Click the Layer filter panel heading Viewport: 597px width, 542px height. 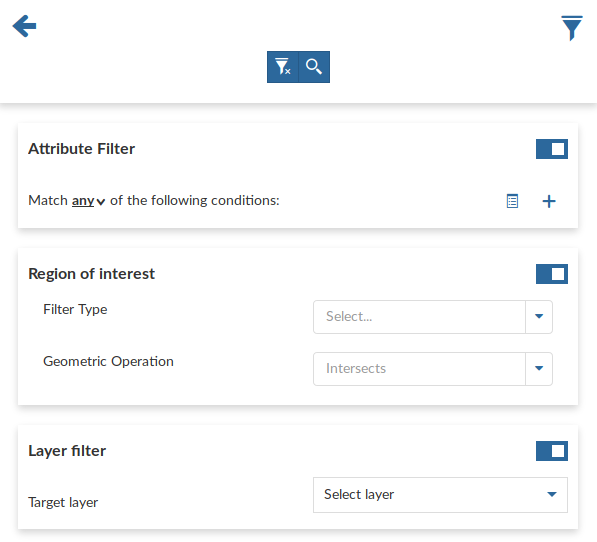(x=67, y=451)
